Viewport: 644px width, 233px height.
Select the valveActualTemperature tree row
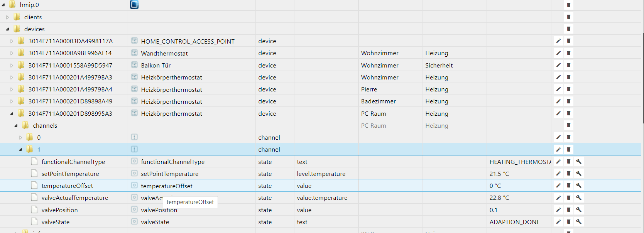[x=74, y=198]
